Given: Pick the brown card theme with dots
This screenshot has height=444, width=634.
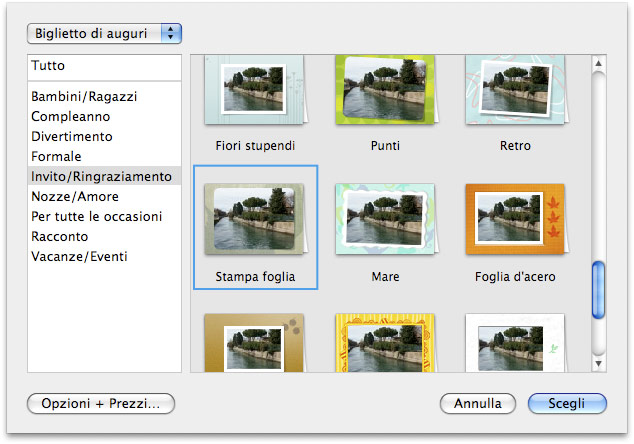Looking at the screenshot, I should coord(256,343).
